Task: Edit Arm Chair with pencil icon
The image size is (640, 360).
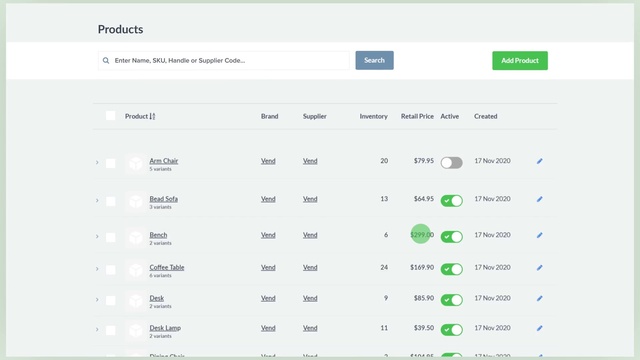Action: 540,161
